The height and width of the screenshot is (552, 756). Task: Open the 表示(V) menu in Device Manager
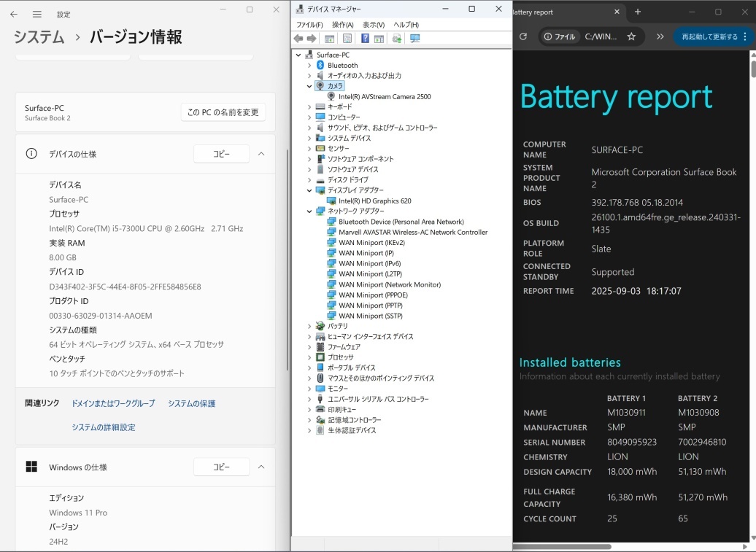[374, 25]
